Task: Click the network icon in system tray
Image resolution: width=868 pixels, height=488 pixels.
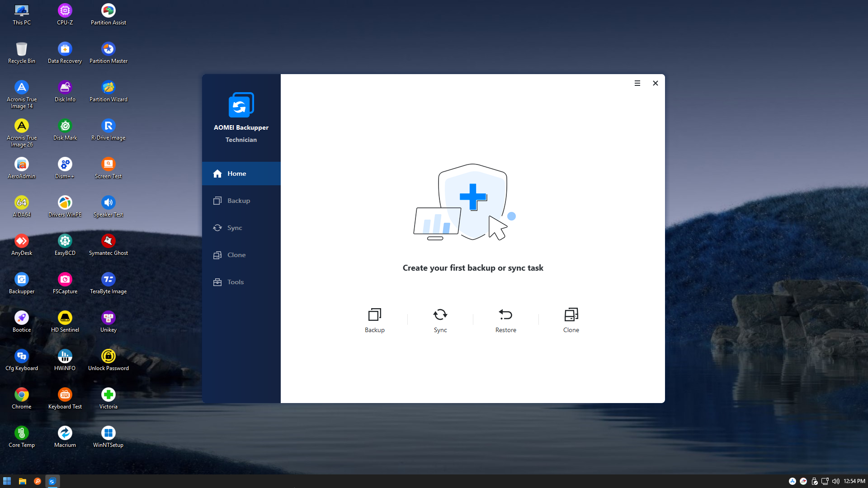Action: (x=825, y=481)
